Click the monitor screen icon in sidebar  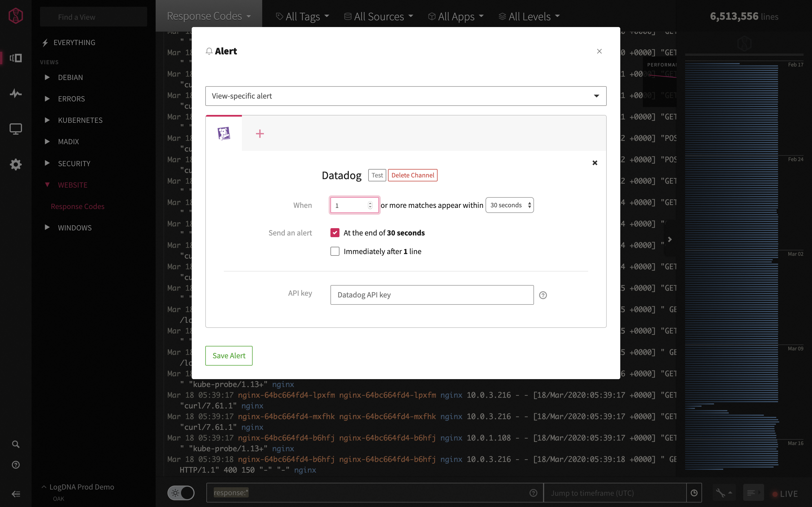[x=16, y=129]
